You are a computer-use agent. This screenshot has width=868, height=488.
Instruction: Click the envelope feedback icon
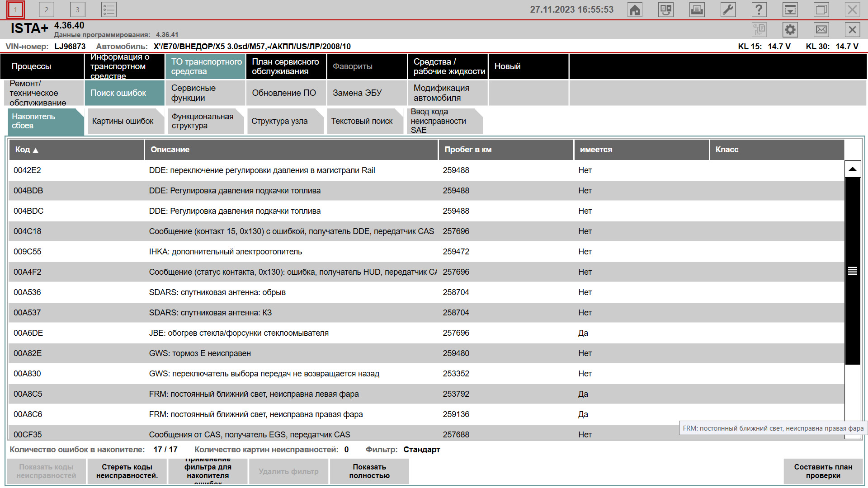pos(821,30)
